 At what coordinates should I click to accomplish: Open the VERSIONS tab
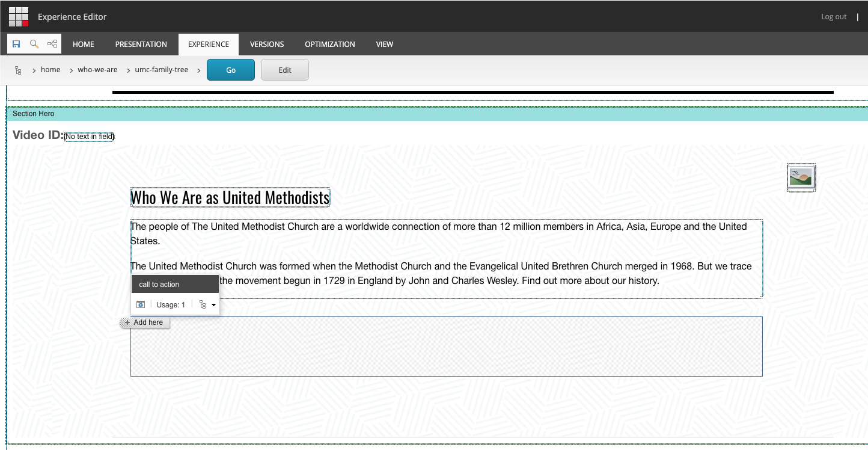click(x=267, y=44)
